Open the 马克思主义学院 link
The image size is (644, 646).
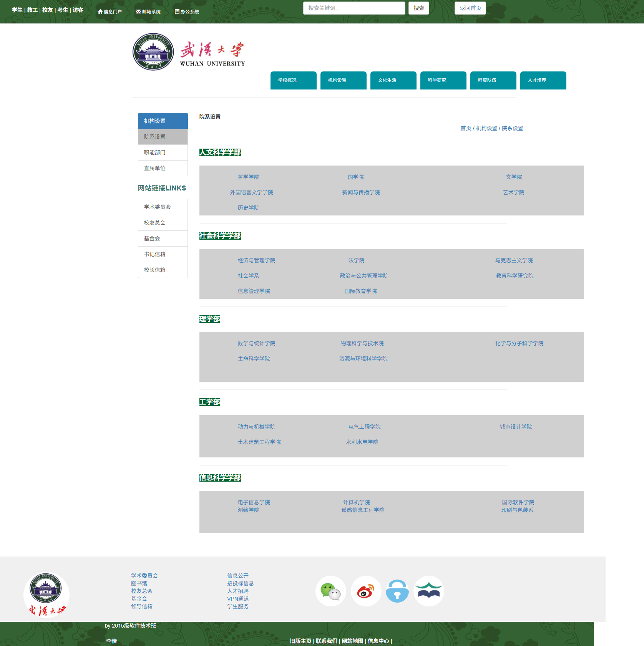point(514,260)
